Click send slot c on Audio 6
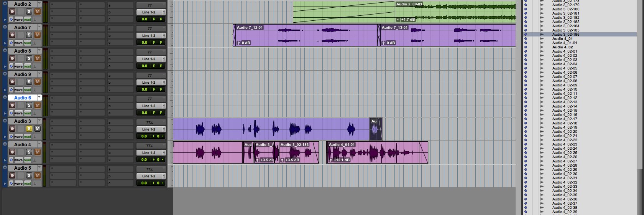Screen dimensions: 644x215 [120, 113]
